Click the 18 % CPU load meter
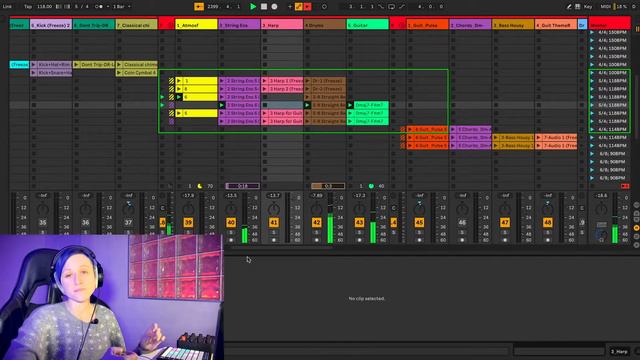This screenshot has width=640, height=360. (x=620, y=7)
